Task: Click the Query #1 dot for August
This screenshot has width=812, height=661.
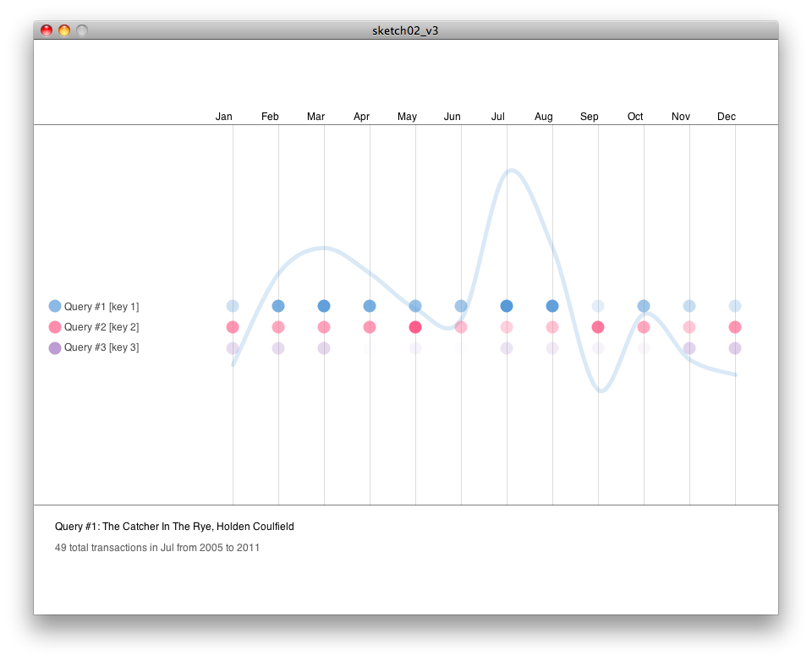Action: pyautogui.click(x=552, y=306)
